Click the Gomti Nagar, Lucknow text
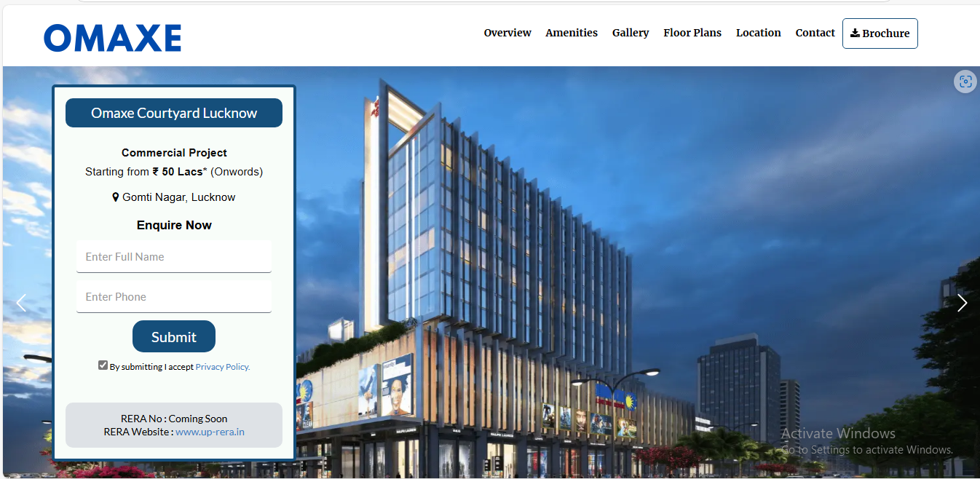This screenshot has width=980, height=479. pyautogui.click(x=179, y=197)
